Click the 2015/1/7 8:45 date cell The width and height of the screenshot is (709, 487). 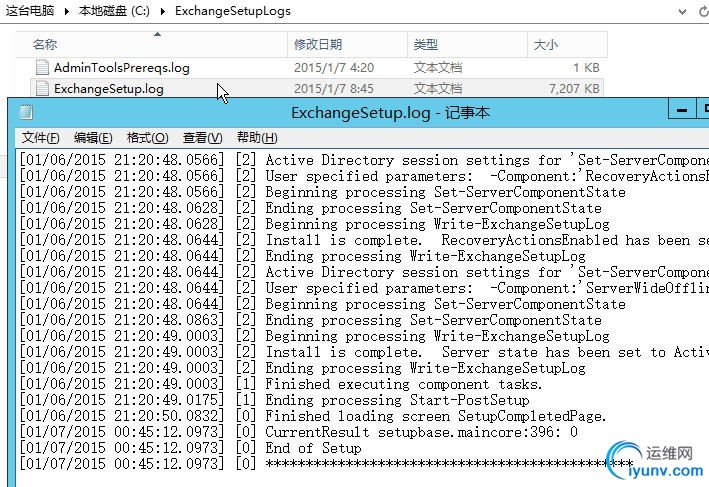coord(334,89)
